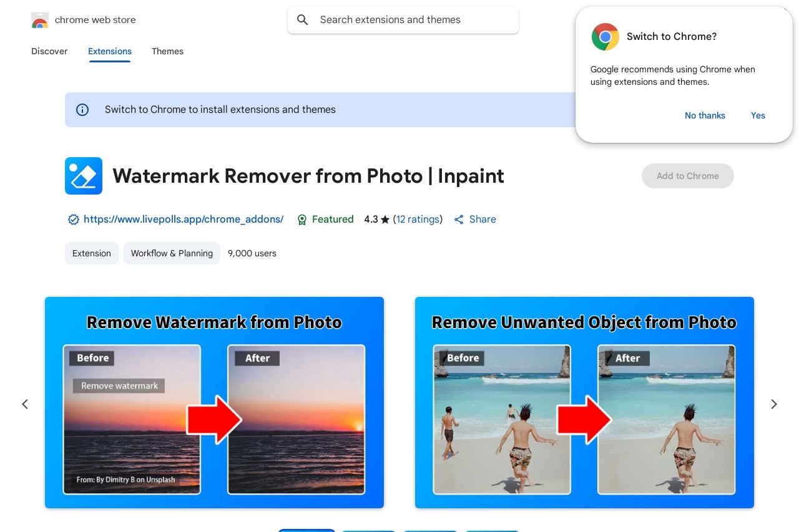Click the Google recommends using Chrome message
799x532 pixels.
click(673, 75)
